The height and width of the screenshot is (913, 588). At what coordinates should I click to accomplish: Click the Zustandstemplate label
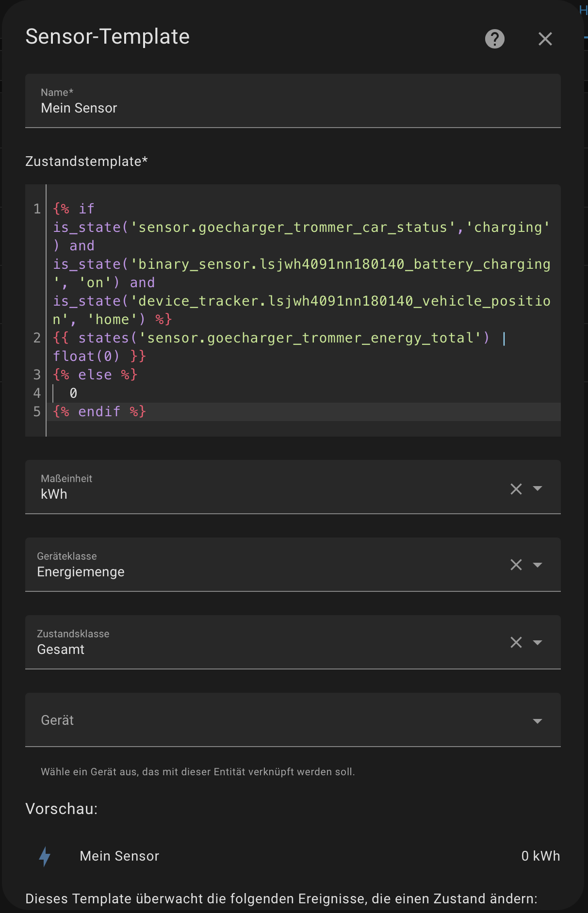[86, 161]
